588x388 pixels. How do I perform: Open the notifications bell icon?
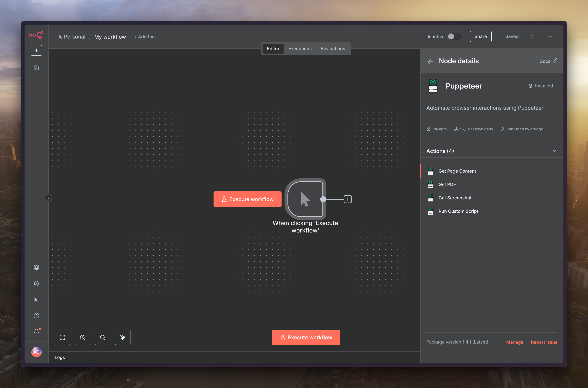(36, 331)
